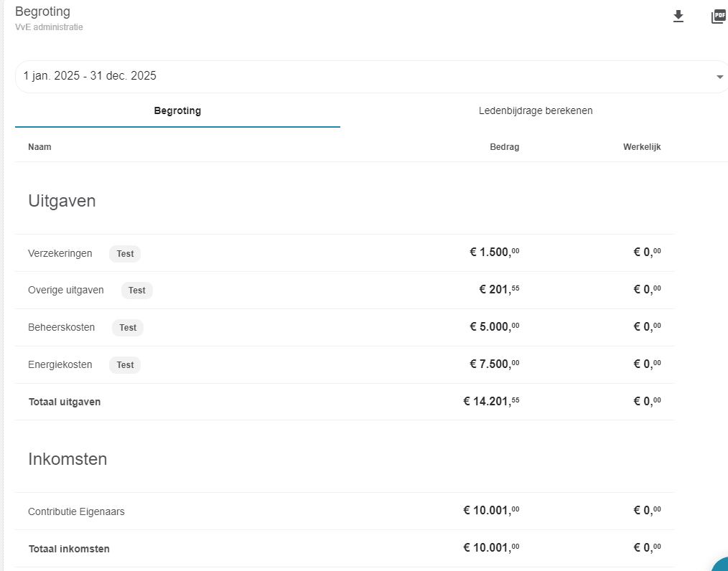Click the Test tag beside Overige uitgaven
Image resolution: width=728 pixels, height=571 pixels.
(136, 291)
